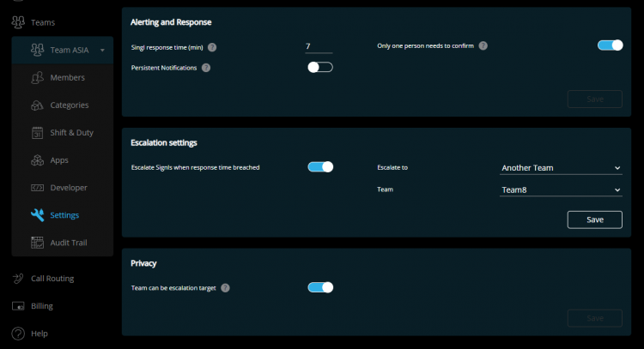Click the Signl response time field
This screenshot has height=349, width=644.
[x=319, y=47]
